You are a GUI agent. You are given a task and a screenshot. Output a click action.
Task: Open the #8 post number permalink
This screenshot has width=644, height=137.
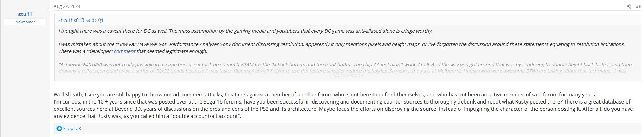638,6
